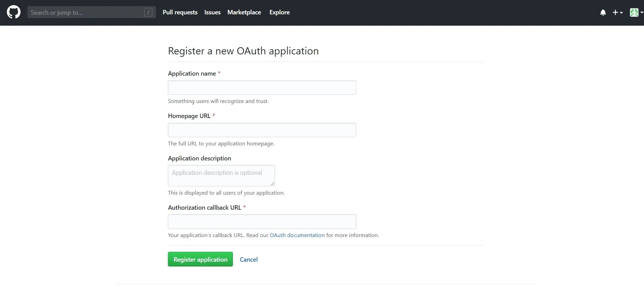The height and width of the screenshot is (287, 644).
Task: Open the Explore page
Action: (279, 12)
